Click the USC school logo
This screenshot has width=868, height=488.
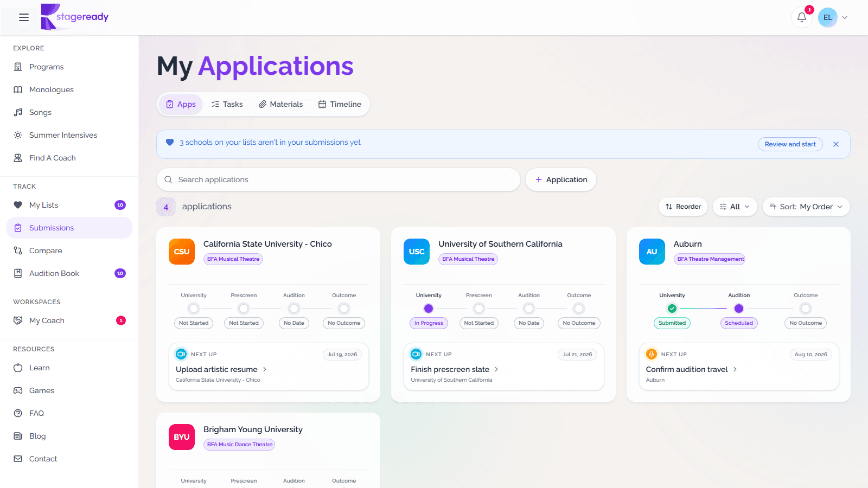417,252
